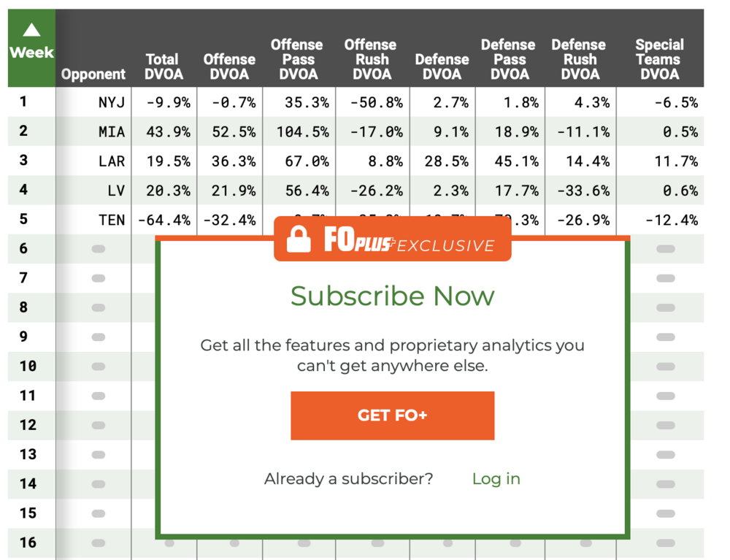Select the Defense Rush DVOA header
The width and height of the screenshot is (730, 560).
tap(579, 59)
